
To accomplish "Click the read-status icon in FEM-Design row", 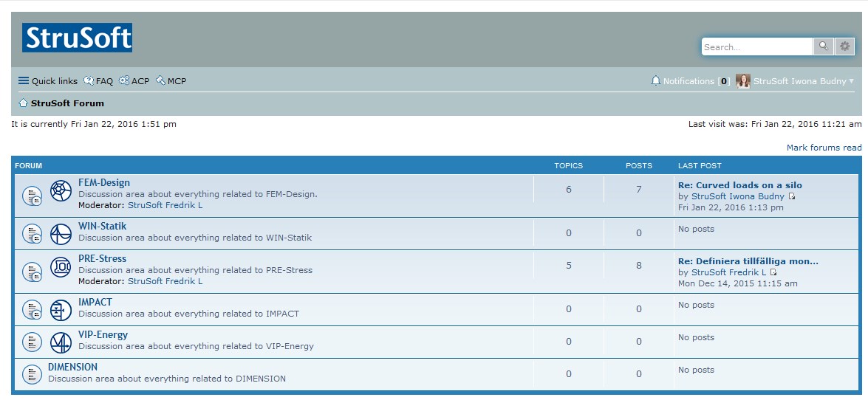I will (32, 196).
